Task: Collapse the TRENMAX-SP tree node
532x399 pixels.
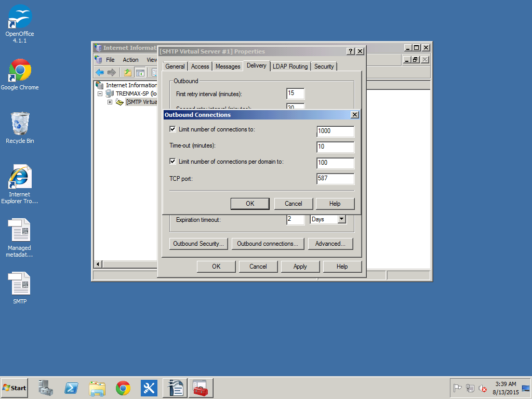Action: click(100, 94)
